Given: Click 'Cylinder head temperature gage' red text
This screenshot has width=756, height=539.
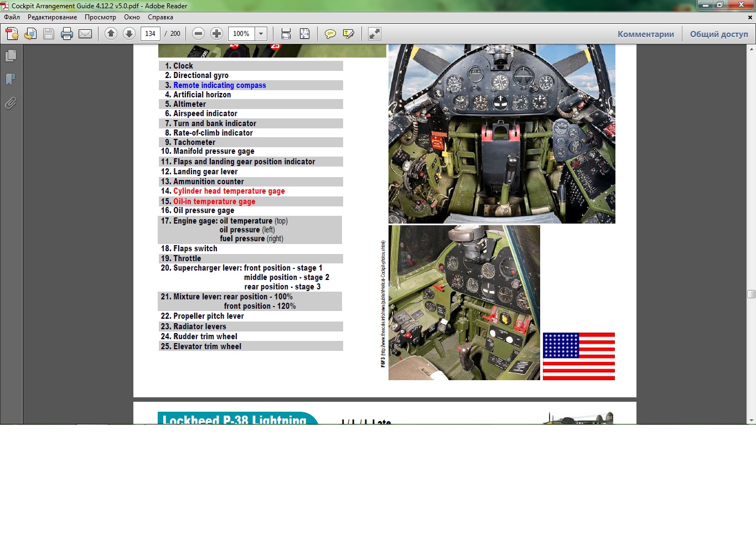Looking at the screenshot, I should pyautogui.click(x=229, y=191).
